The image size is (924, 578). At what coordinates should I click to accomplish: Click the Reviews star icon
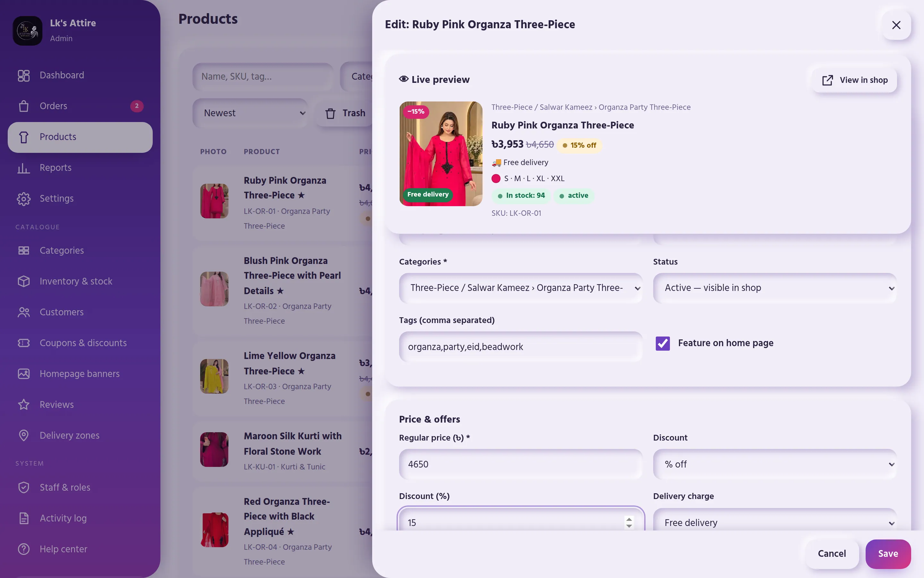(x=24, y=405)
